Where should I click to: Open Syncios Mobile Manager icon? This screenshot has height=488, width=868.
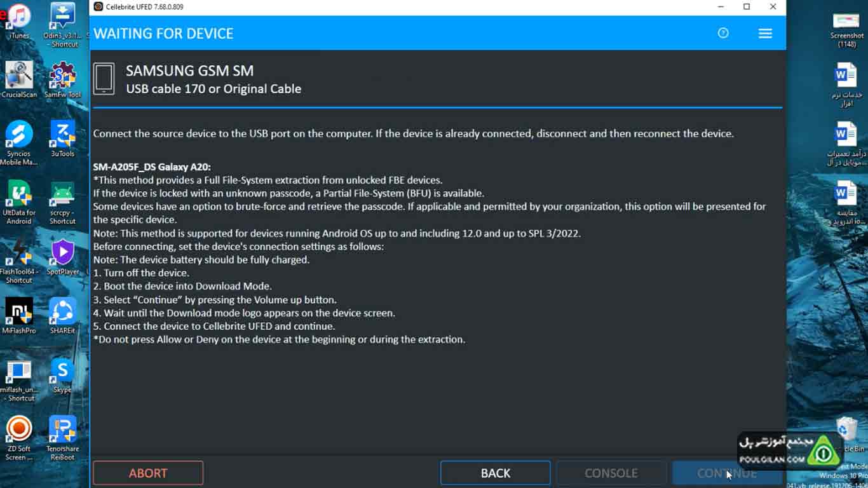pos(19,143)
